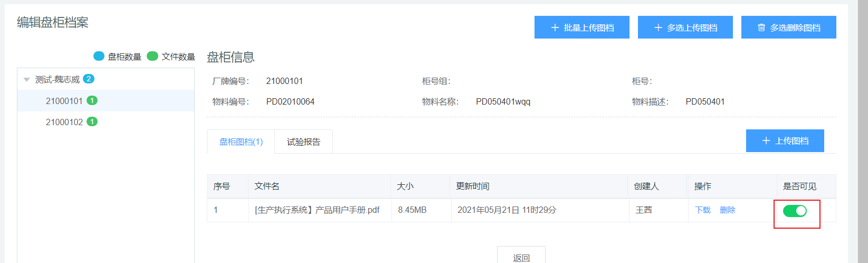Click file name 【生产执行系统】产品用户手册.pdf
This screenshot has width=868, height=263.
[317, 210]
